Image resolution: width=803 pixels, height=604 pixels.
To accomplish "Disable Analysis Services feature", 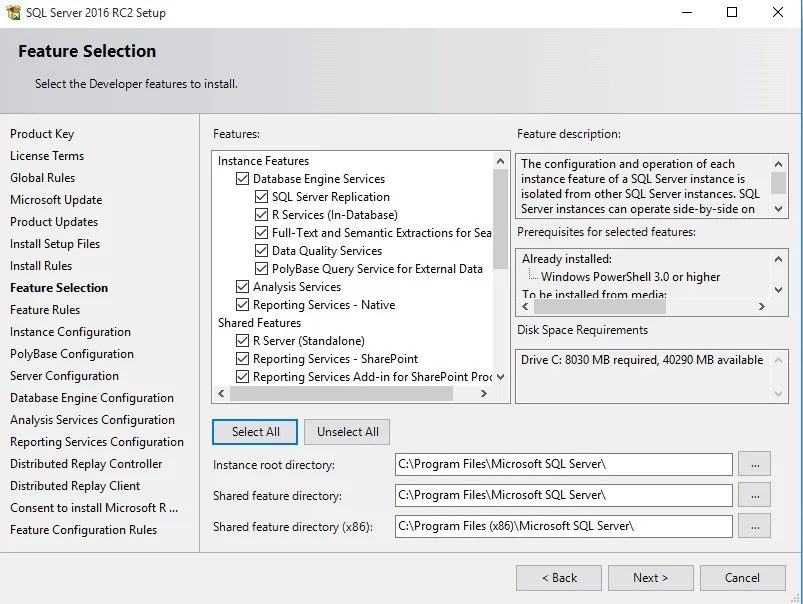I will [x=241, y=286].
